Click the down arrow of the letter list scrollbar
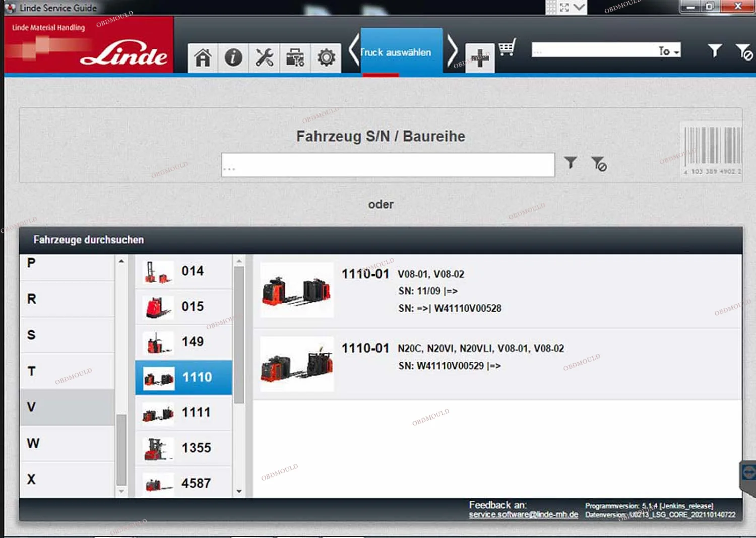 [x=121, y=491]
